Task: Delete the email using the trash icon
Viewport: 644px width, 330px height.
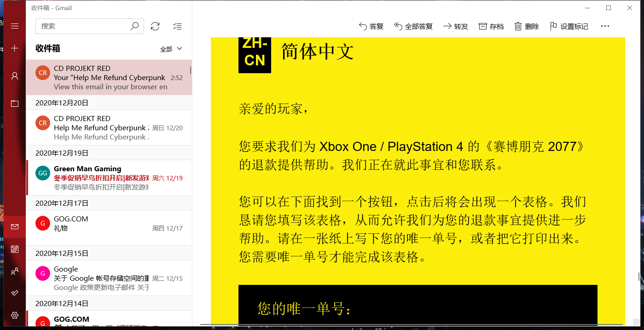Action: (x=526, y=26)
